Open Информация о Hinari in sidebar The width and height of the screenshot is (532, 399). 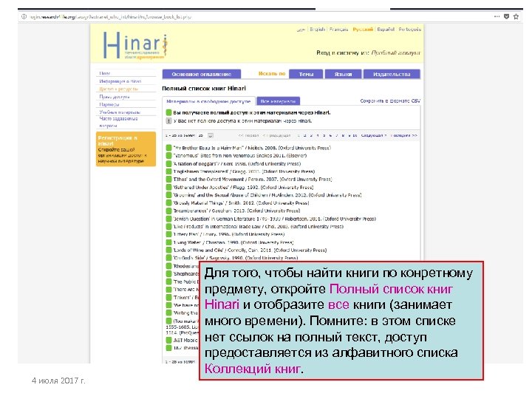point(120,81)
